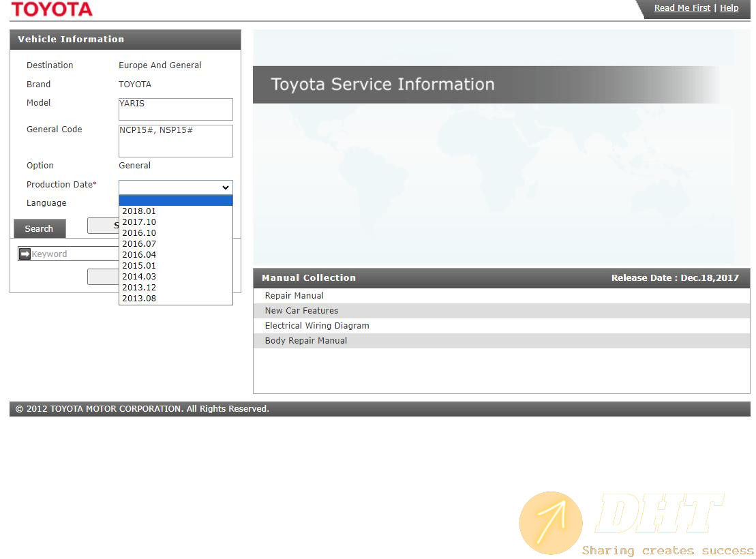Open the Production Date dropdown arrow
This screenshot has height=559, width=756.
click(x=225, y=187)
